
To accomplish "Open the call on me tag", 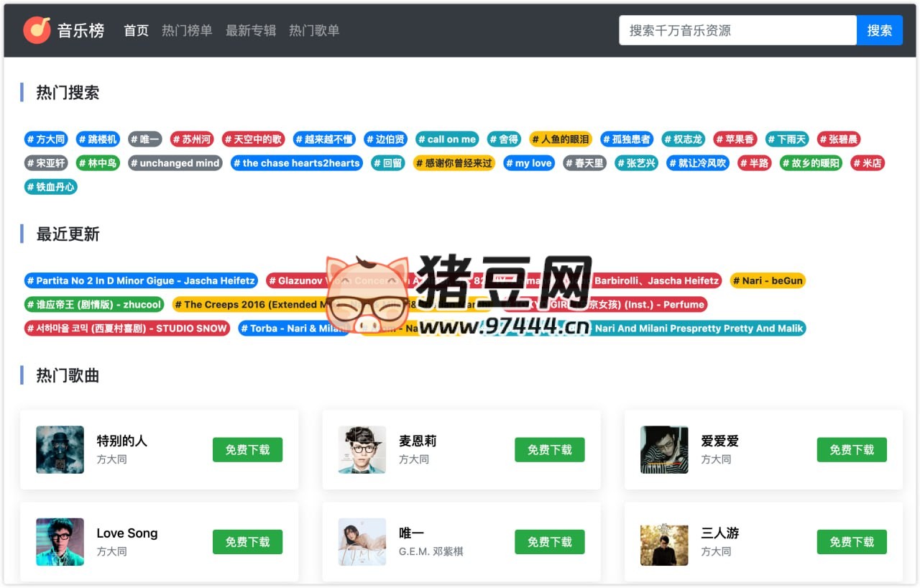I will pyautogui.click(x=447, y=139).
